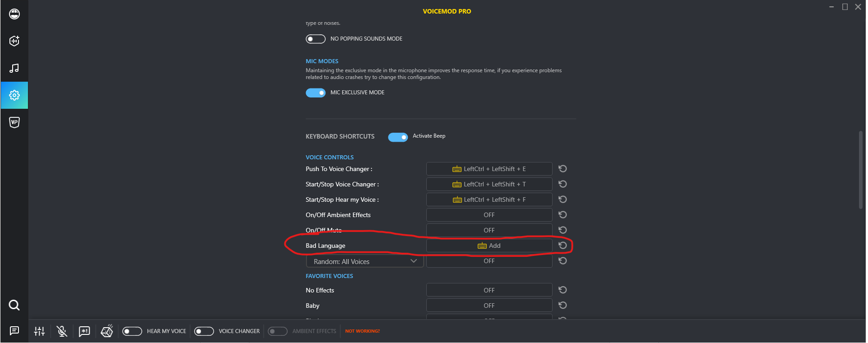The height and width of the screenshot is (343, 868).
Task: Toggle the Ambient Effects switch
Action: point(278,331)
